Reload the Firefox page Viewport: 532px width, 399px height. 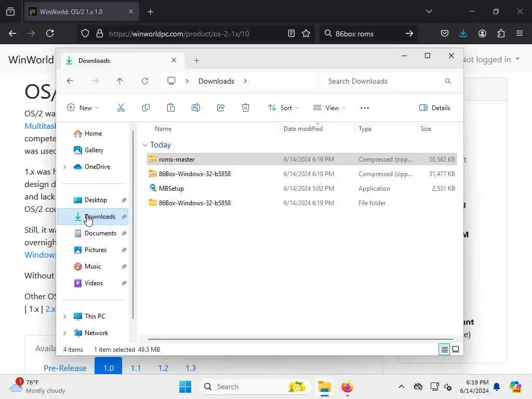click(x=50, y=33)
